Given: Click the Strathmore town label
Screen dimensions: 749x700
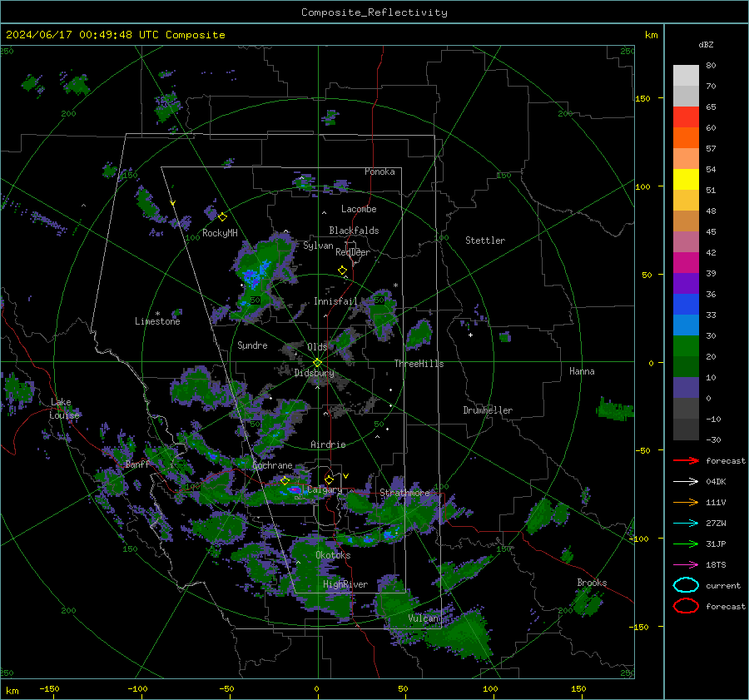Looking at the screenshot, I should click(404, 493).
